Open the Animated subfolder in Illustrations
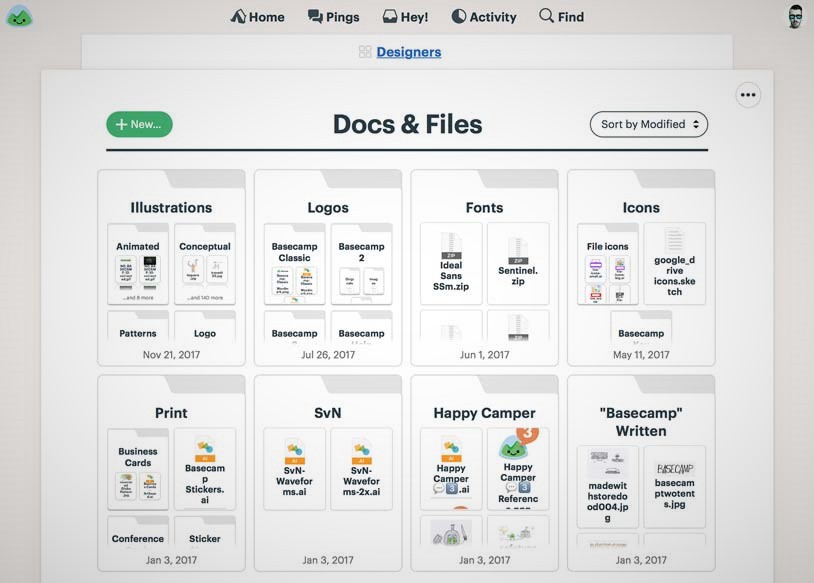The image size is (814, 583). click(138, 264)
